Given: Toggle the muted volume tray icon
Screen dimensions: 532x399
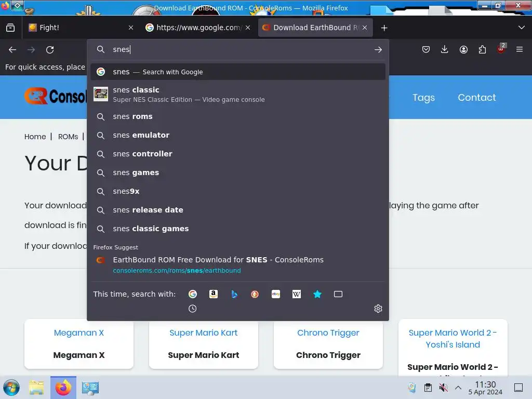Looking at the screenshot, I should click(443, 388).
